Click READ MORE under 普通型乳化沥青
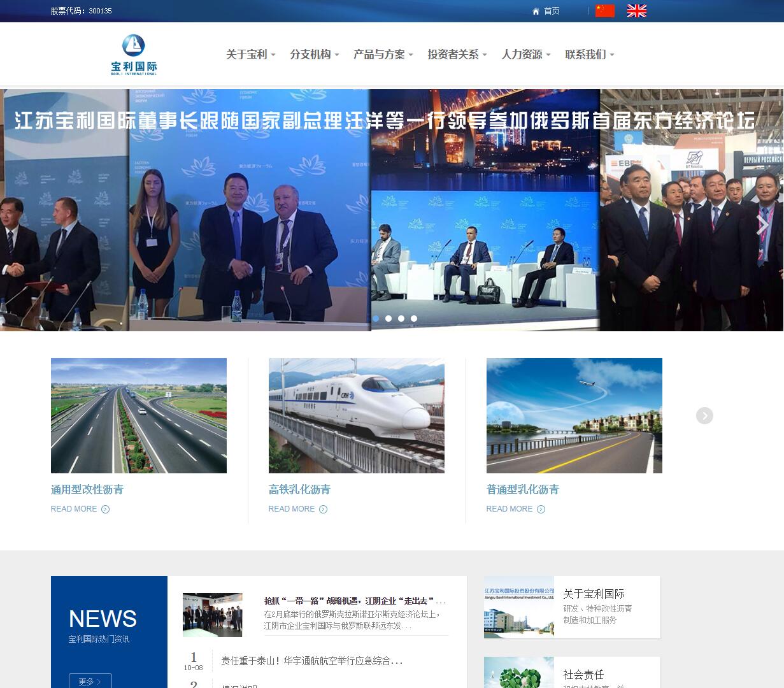The image size is (784, 688). 516,509
